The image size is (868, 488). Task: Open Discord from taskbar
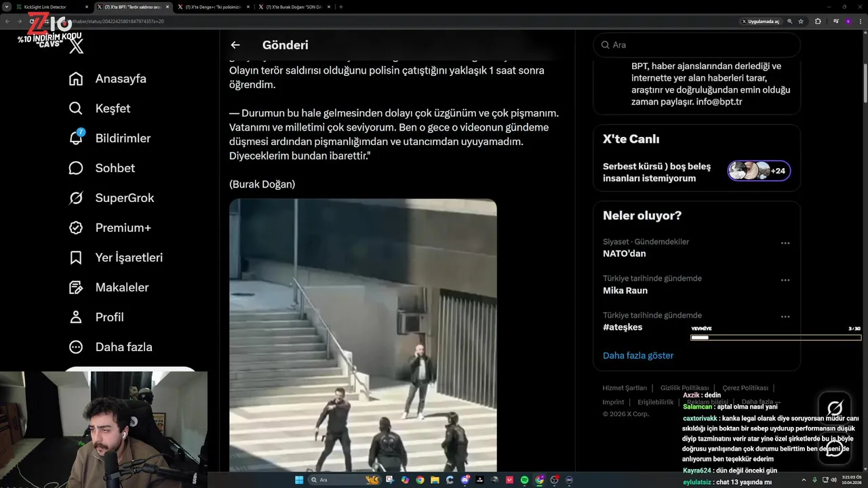(x=465, y=480)
